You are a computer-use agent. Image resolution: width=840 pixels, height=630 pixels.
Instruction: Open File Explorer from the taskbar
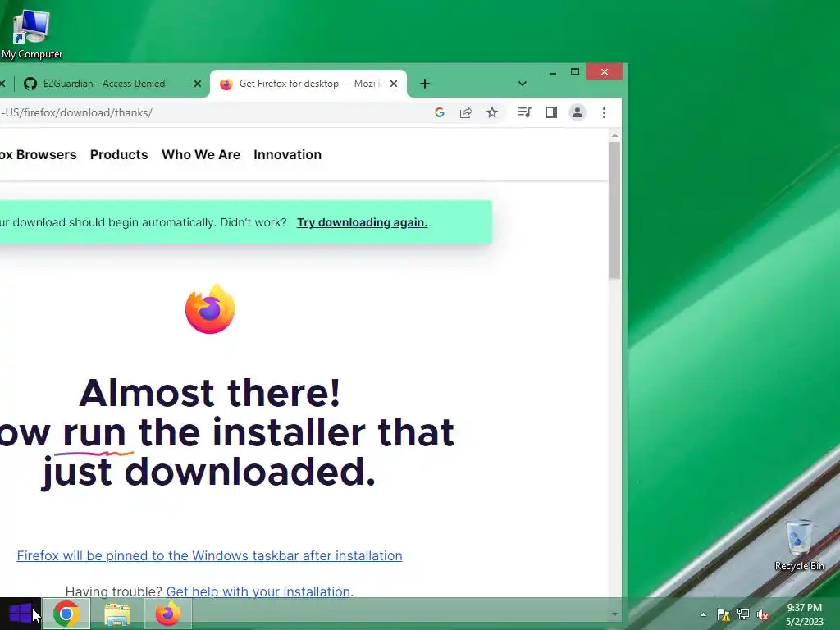point(116,614)
